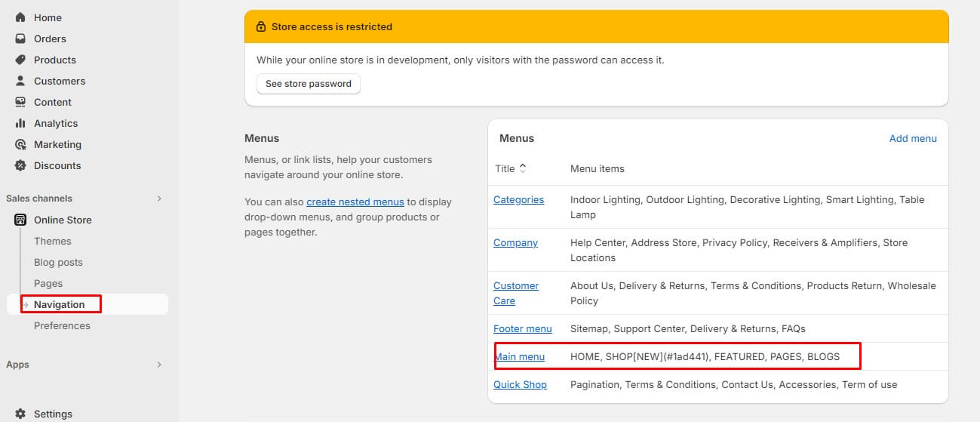Sort menus by Title column arrows

[x=523, y=168]
